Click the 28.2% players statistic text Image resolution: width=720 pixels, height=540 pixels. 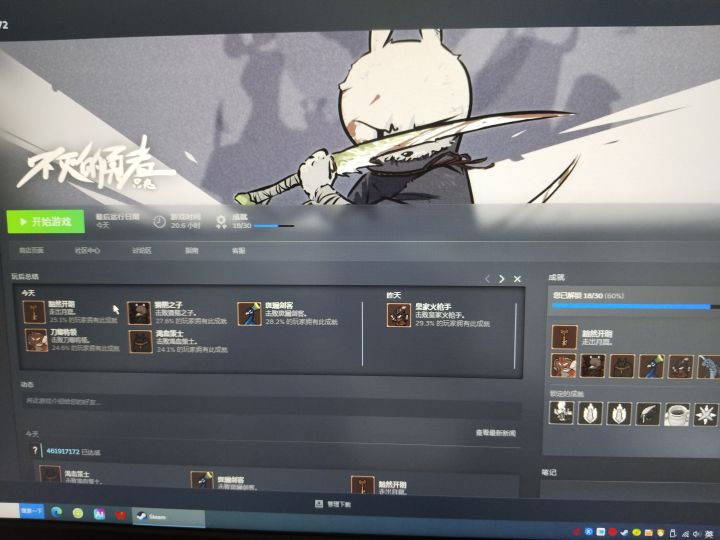point(301,322)
